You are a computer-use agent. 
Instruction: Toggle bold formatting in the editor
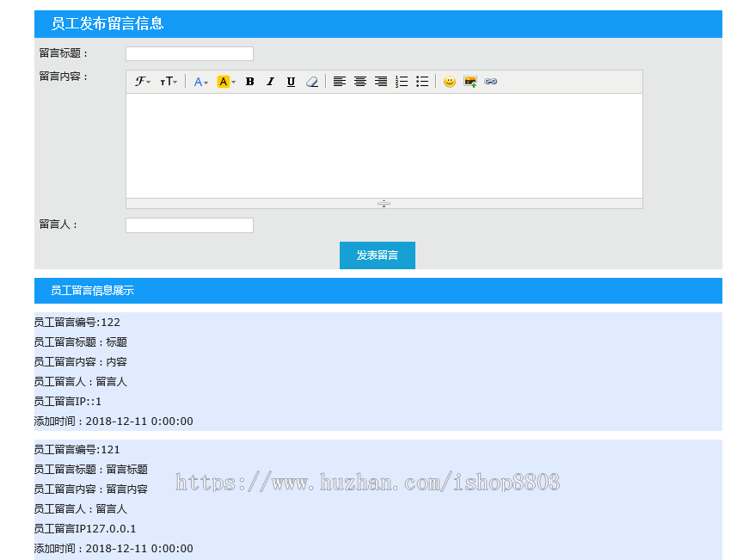point(249,81)
